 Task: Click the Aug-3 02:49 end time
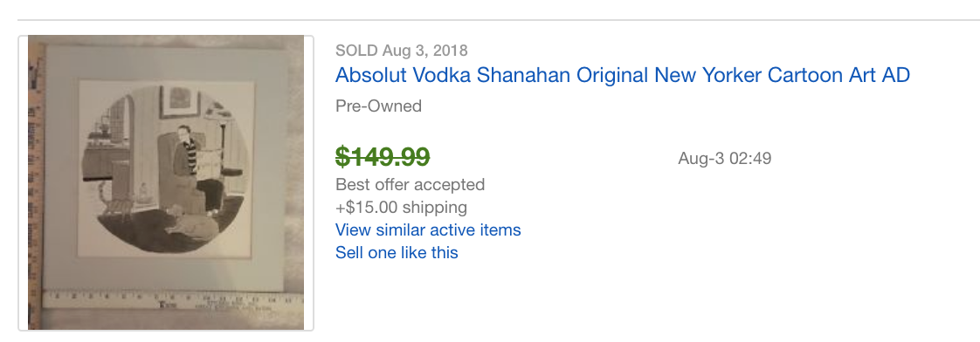pyautogui.click(x=724, y=159)
